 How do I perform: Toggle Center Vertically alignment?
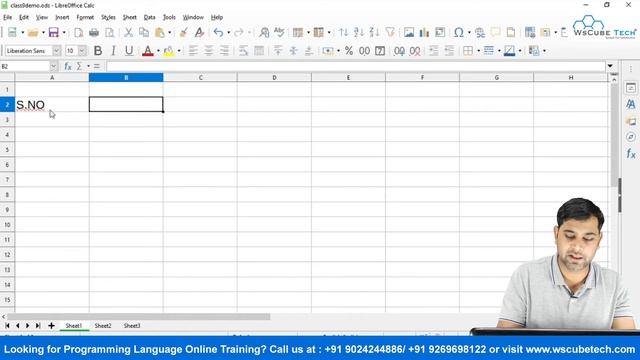pos(293,51)
